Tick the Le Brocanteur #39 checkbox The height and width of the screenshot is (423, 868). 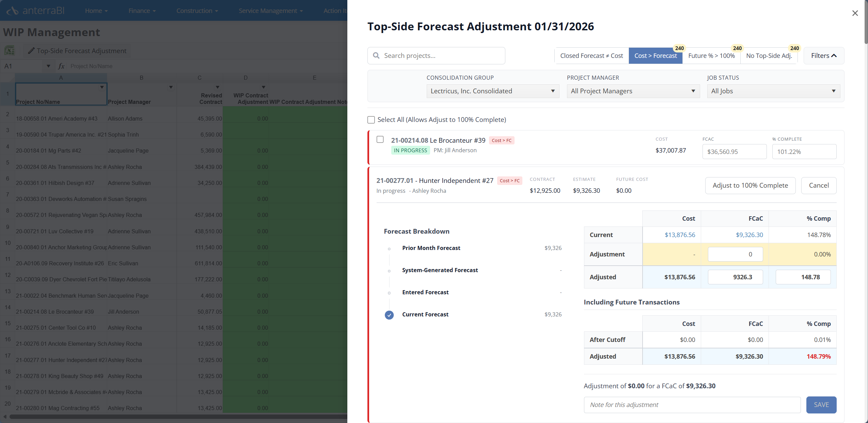[380, 140]
